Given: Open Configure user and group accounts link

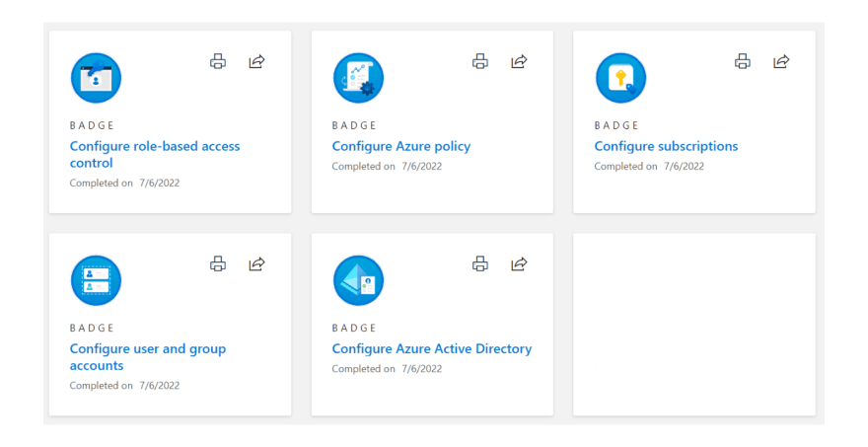Looking at the screenshot, I should pyautogui.click(x=148, y=357).
